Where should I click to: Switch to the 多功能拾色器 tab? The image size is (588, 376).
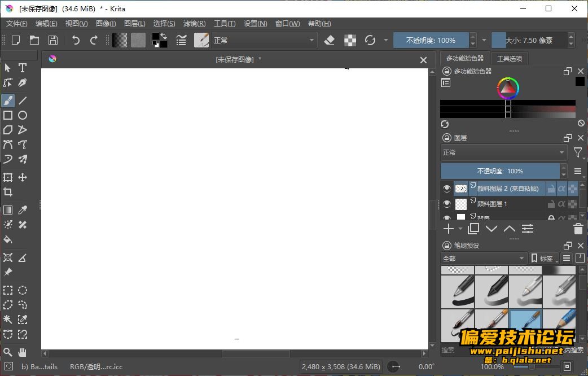465,58
